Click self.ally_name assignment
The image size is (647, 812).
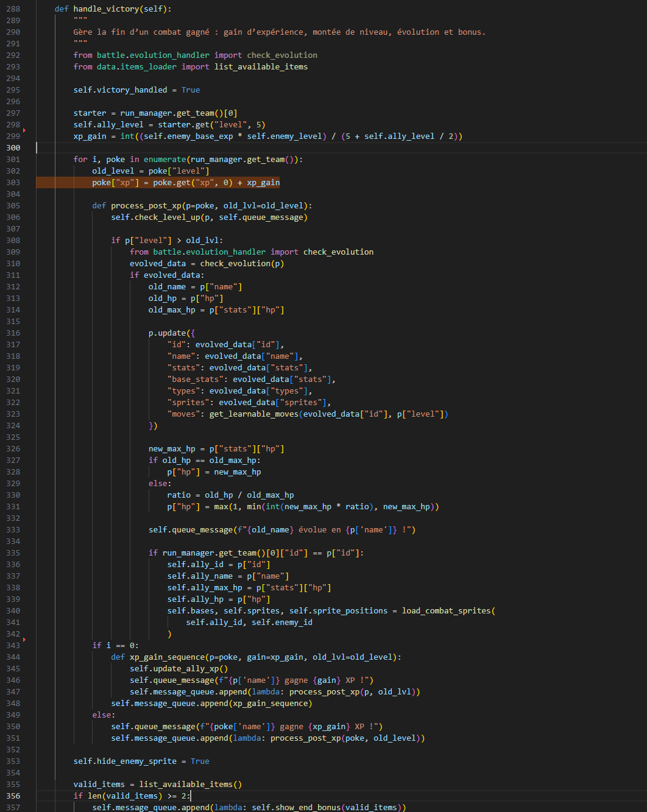coord(228,576)
